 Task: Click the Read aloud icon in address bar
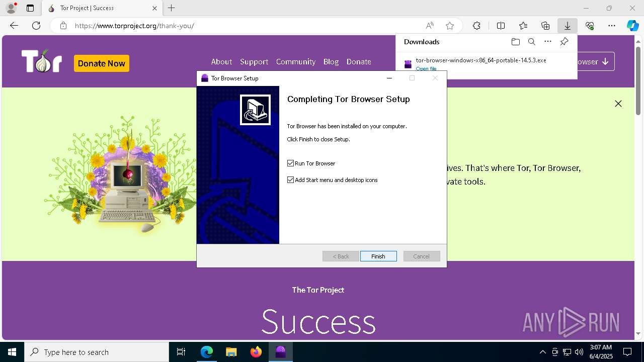(430, 26)
